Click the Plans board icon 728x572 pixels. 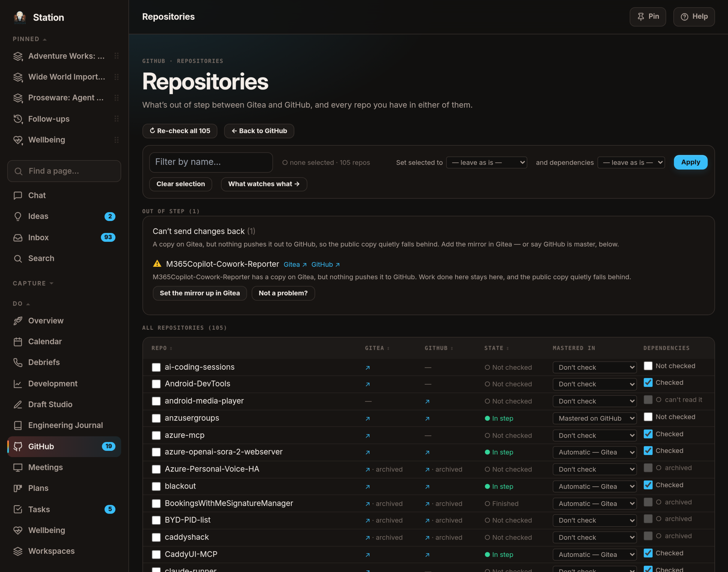pos(18,488)
